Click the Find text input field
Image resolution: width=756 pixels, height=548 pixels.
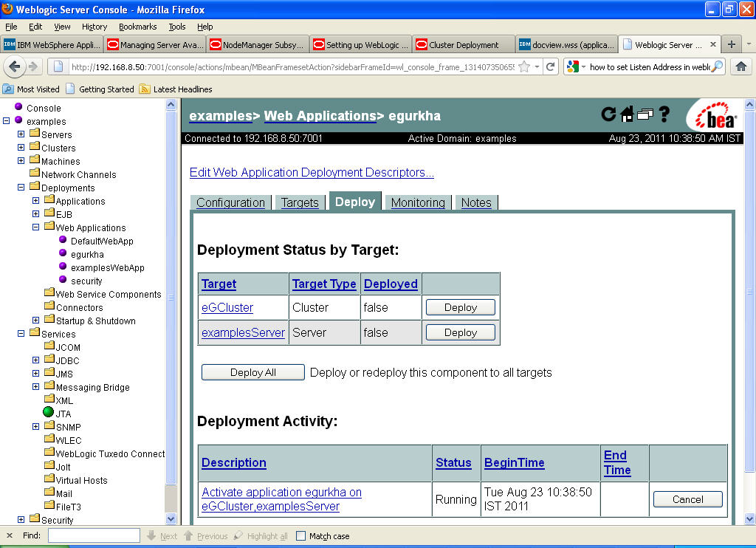point(94,535)
